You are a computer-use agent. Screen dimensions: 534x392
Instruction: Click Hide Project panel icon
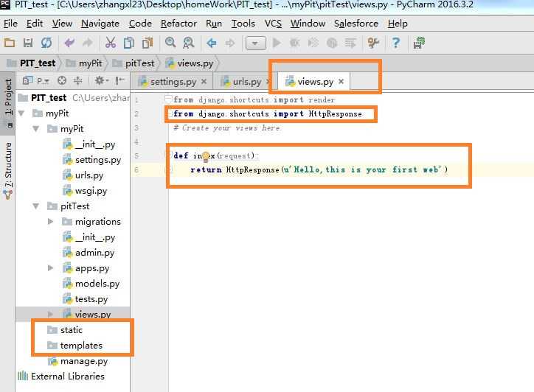(119, 80)
